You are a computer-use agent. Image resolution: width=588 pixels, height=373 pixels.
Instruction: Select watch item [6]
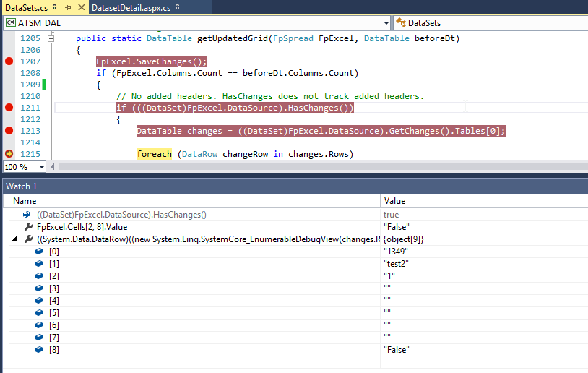[x=54, y=325]
